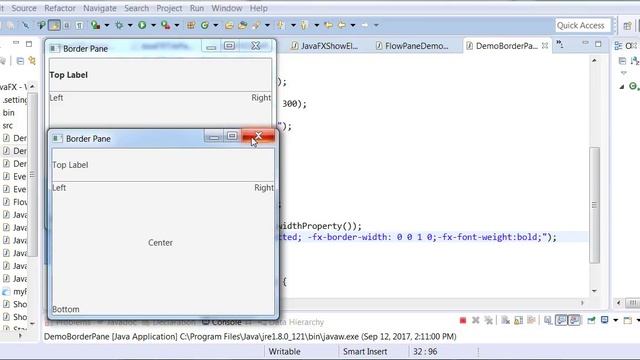Close the front Border Pane window

[x=258, y=136]
